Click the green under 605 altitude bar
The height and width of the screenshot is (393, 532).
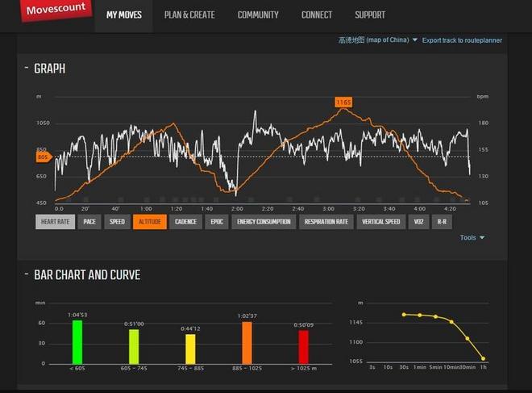point(77,342)
